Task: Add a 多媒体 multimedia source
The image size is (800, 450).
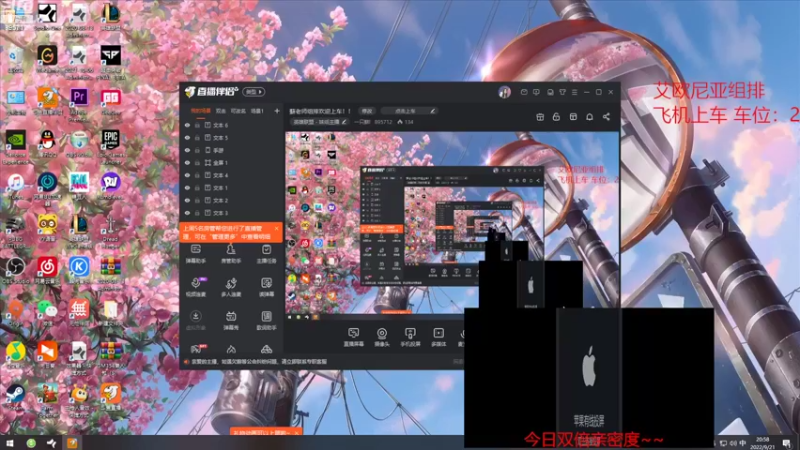Action: click(439, 337)
